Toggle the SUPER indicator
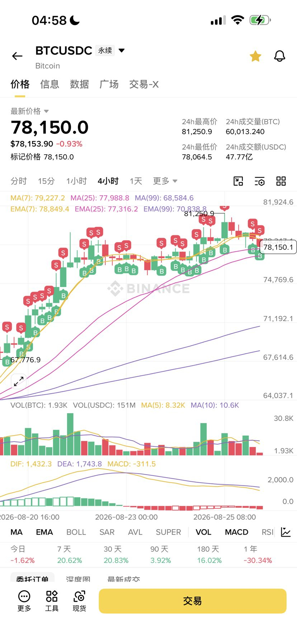The height and width of the screenshot is (644, 297). click(x=168, y=532)
